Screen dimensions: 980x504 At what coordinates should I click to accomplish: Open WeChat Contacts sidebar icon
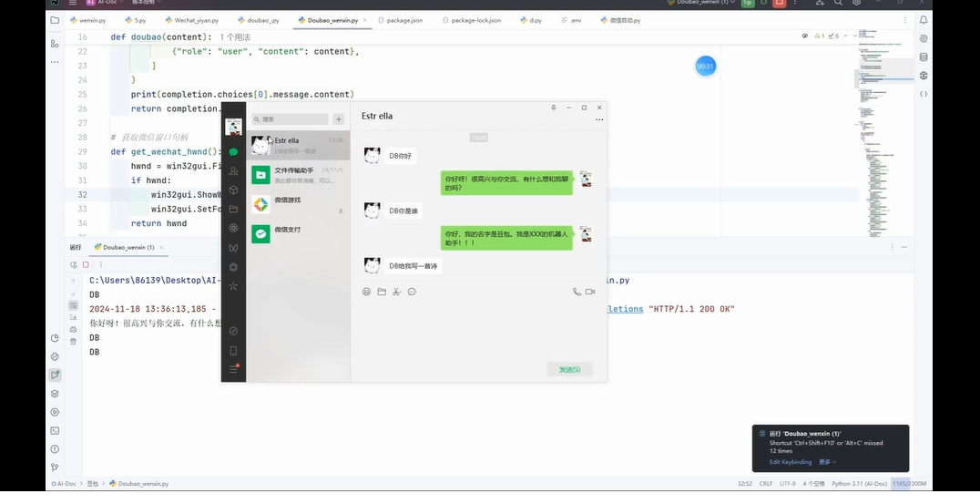[233, 170]
